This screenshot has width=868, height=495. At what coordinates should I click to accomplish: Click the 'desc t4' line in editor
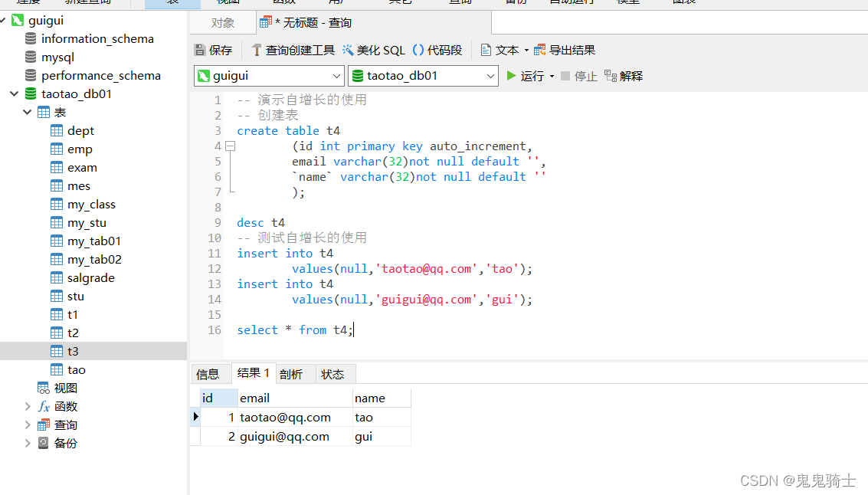click(x=260, y=222)
